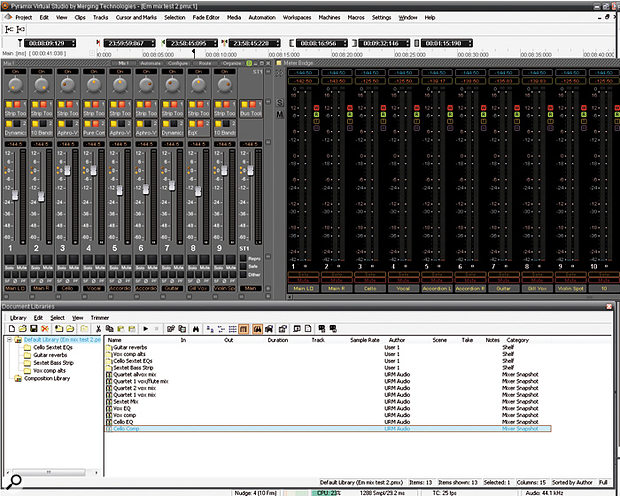Open a library with the open-folder toolbar icon

[x=23, y=329]
